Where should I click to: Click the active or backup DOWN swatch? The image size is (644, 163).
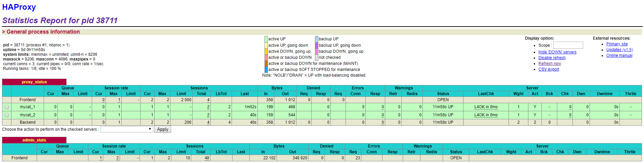pos(266,57)
